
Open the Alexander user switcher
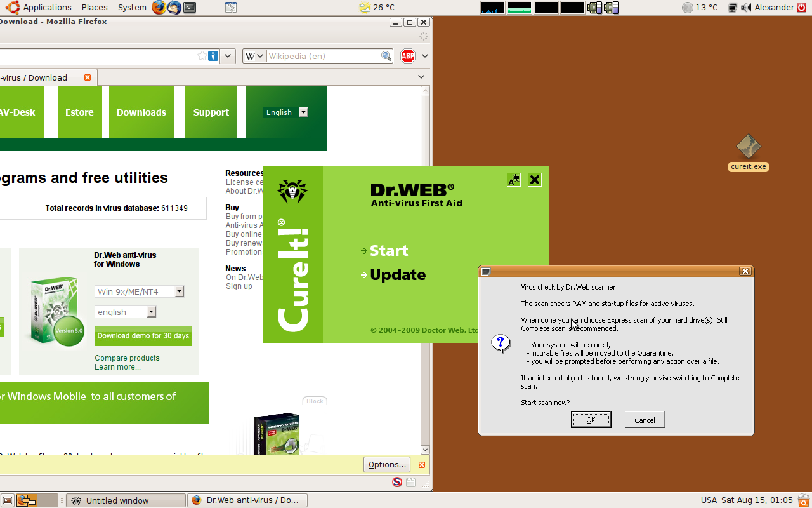(x=774, y=8)
